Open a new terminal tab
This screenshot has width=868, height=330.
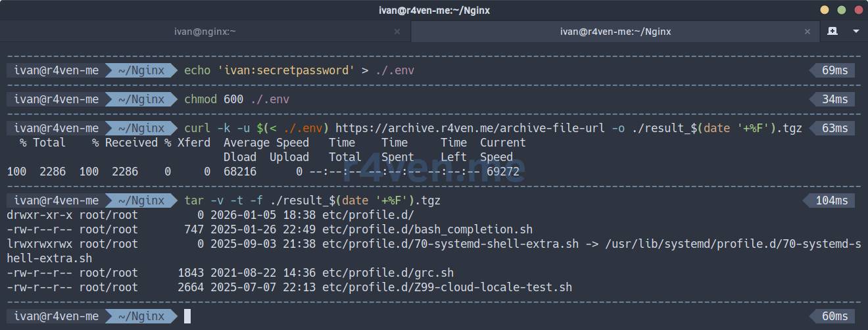tap(832, 31)
